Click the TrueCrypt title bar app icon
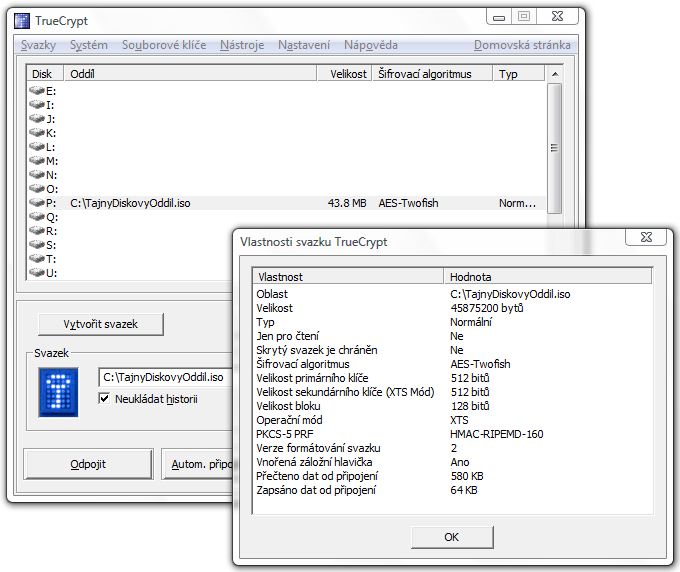This screenshot has height=572, width=680. click(22, 21)
